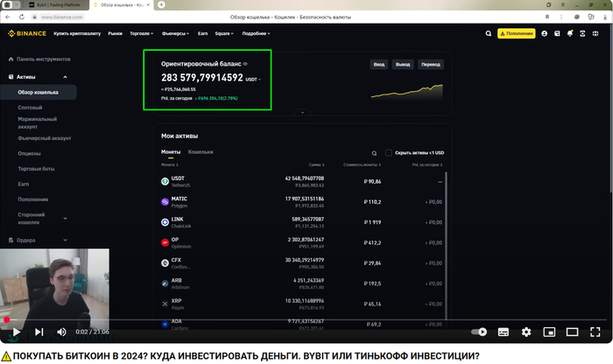Image resolution: width=613 pixels, height=364 pixels.
Task: Click the balance history chart
Action: point(406,92)
